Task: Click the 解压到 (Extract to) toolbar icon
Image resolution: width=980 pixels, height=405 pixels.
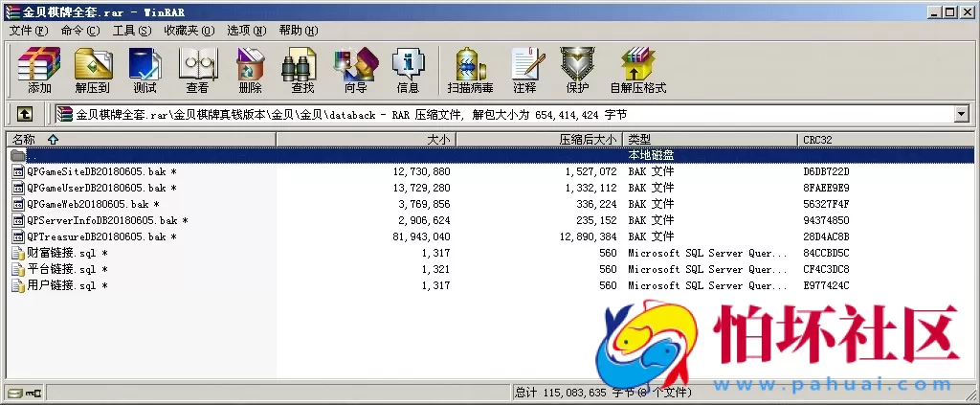Action: coord(93,70)
